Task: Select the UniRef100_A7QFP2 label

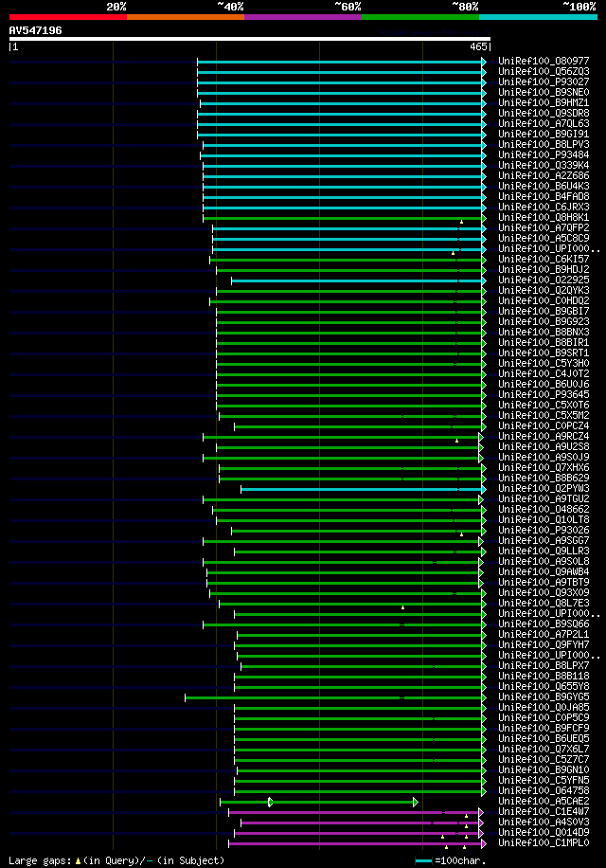Action: [544, 228]
